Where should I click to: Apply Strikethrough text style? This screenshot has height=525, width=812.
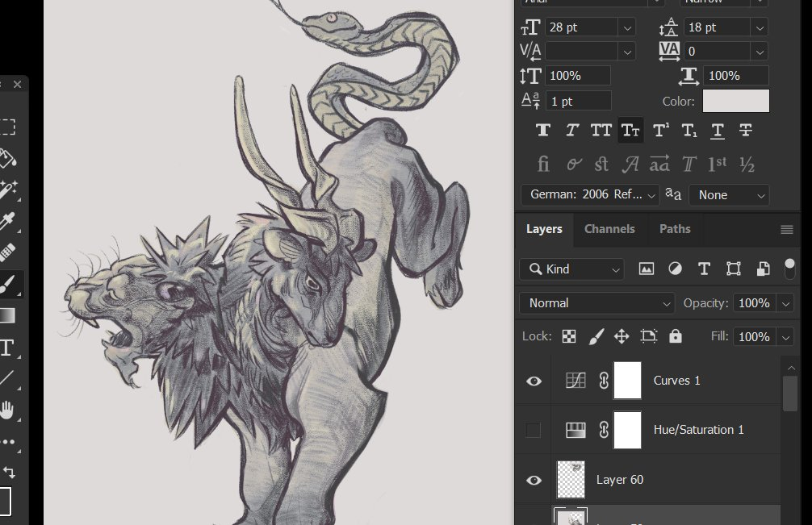pos(746,130)
